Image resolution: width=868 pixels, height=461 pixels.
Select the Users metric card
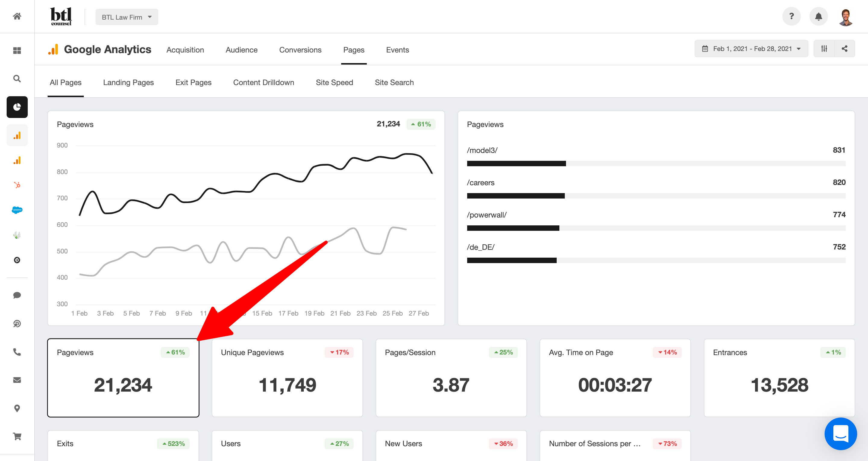pyautogui.click(x=287, y=446)
